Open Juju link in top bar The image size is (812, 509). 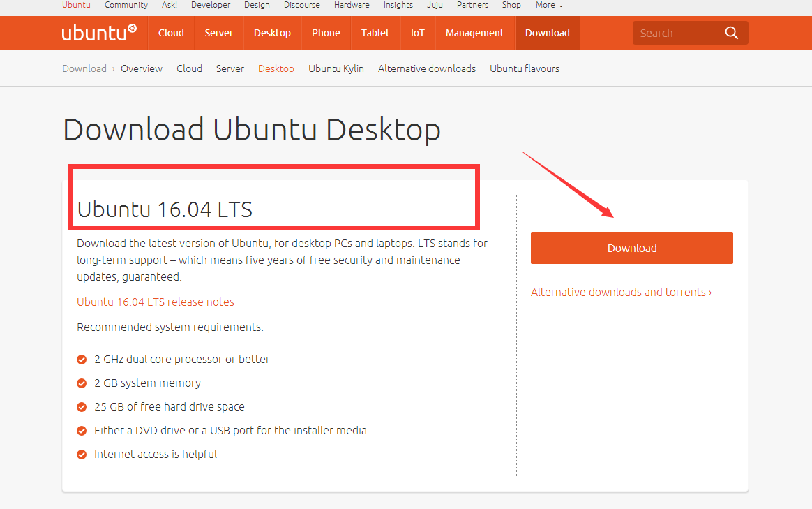point(435,5)
